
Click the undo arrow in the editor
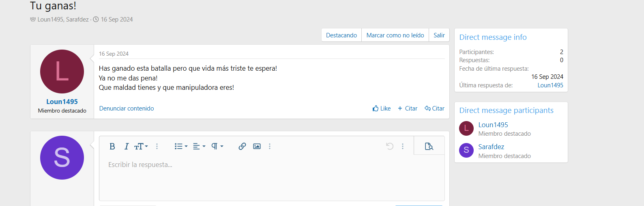tap(390, 146)
